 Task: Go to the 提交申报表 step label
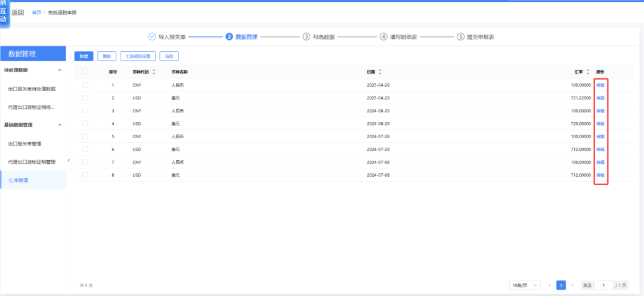(481, 37)
